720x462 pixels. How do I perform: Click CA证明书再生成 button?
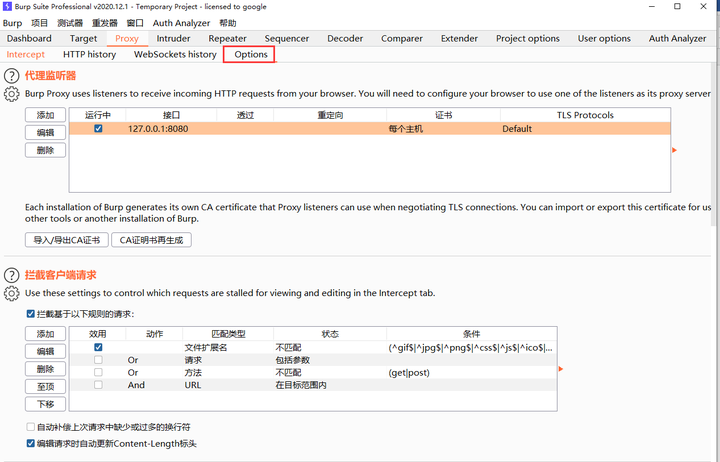[x=151, y=240]
